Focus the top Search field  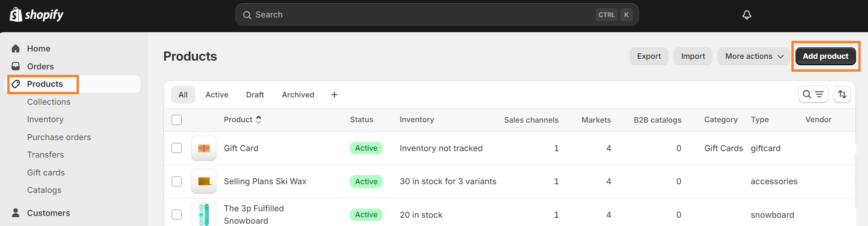(437, 15)
